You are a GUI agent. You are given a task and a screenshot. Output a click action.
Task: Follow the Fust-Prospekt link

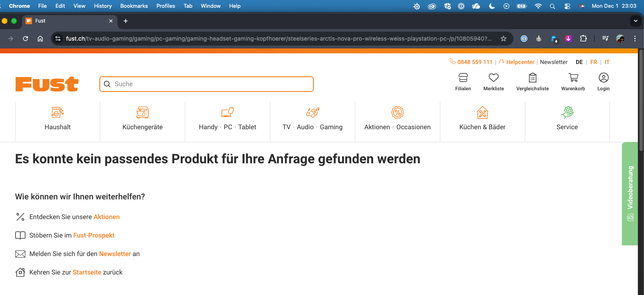point(94,236)
